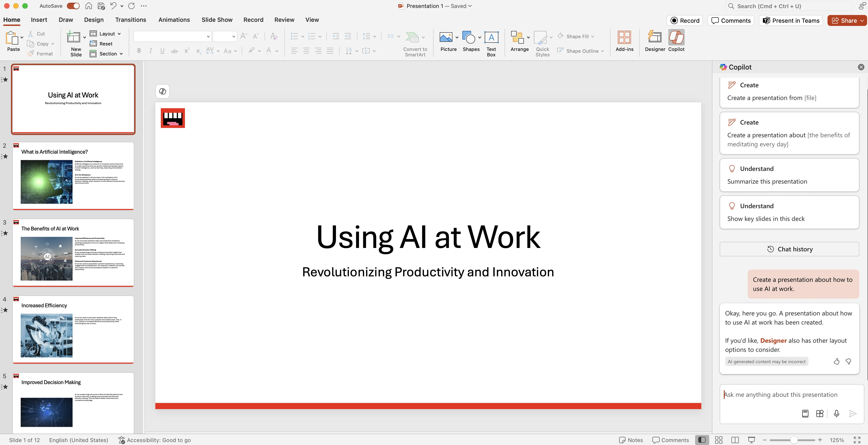Screen dimensions: 868x445
Task: Open the Transitions tab
Action: pos(130,20)
